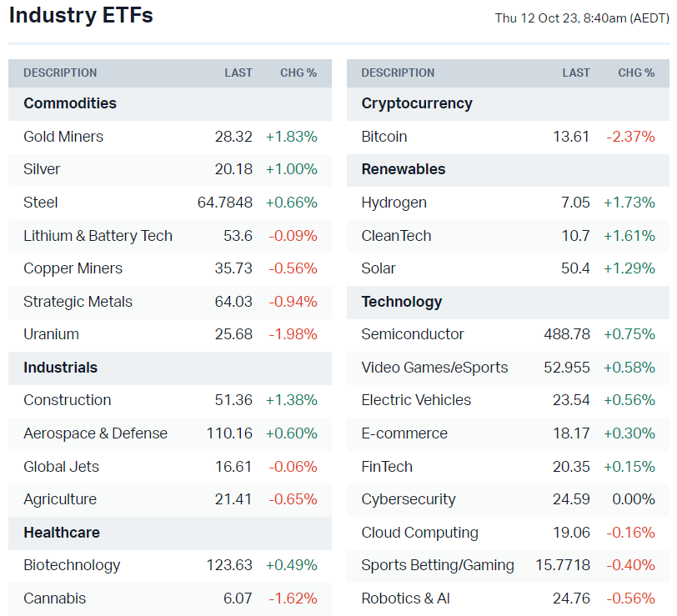Select the Uranium ETF row

tap(51, 334)
